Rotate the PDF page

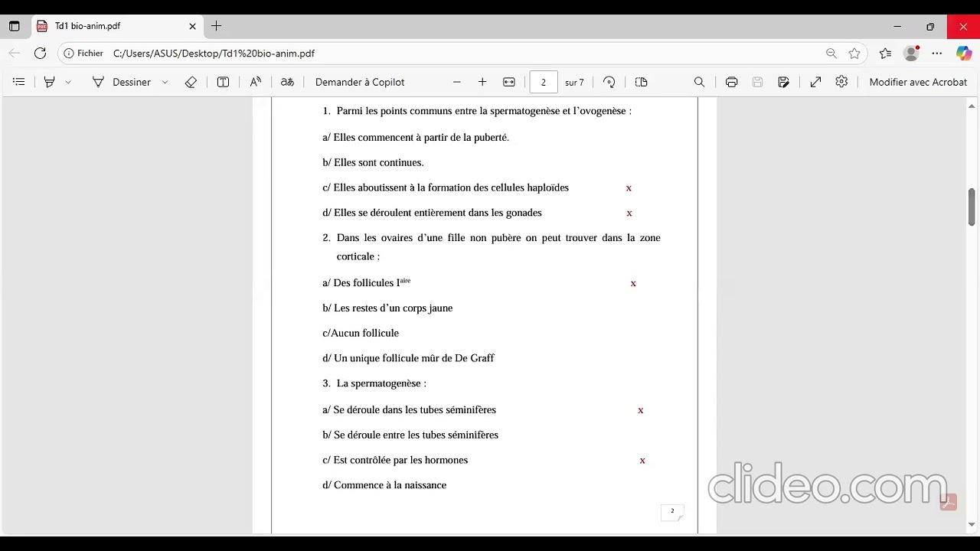(x=609, y=82)
